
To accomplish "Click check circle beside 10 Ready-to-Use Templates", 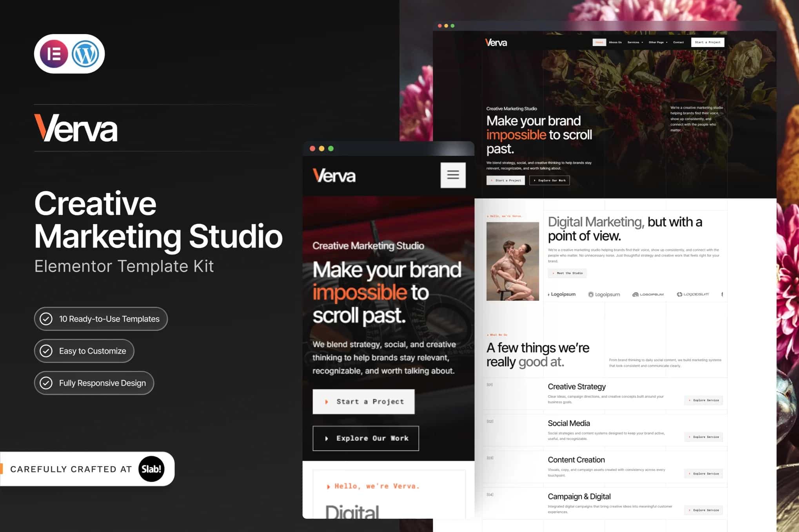I will click(x=46, y=319).
